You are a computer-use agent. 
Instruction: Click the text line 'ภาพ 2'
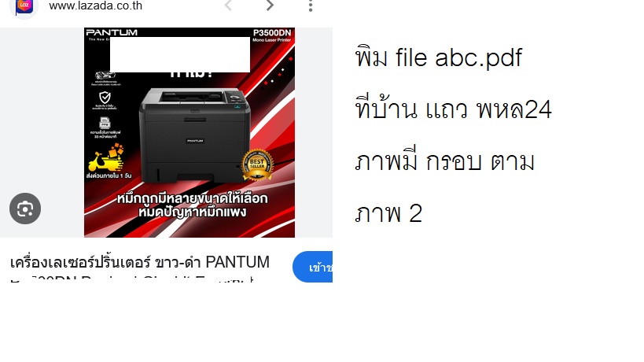[x=388, y=212]
